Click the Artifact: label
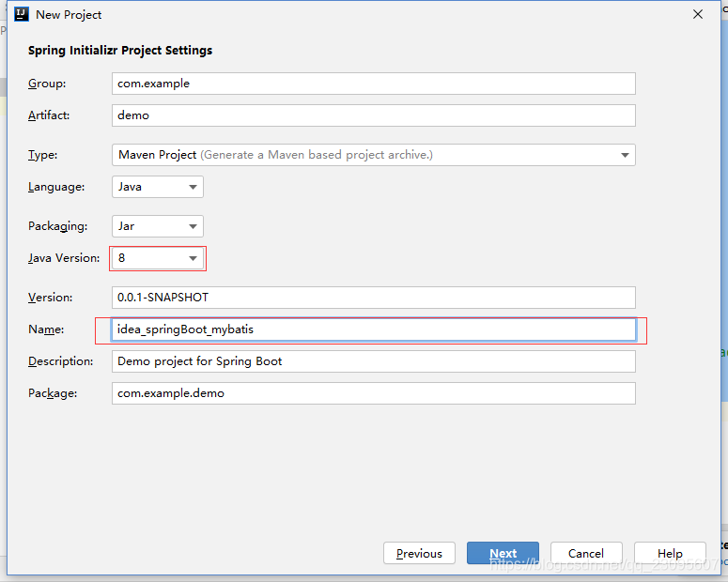The width and height of the screenshot is (728, 582). tap(49, 115)
